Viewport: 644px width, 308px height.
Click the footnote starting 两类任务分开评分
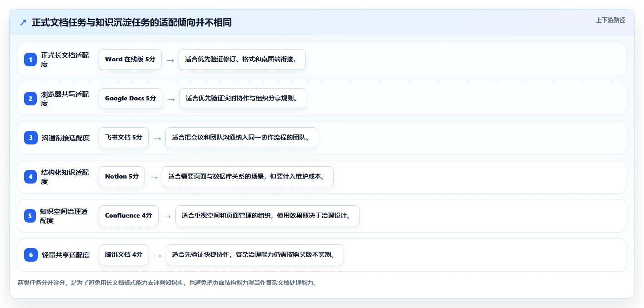(x=167, y=283)
